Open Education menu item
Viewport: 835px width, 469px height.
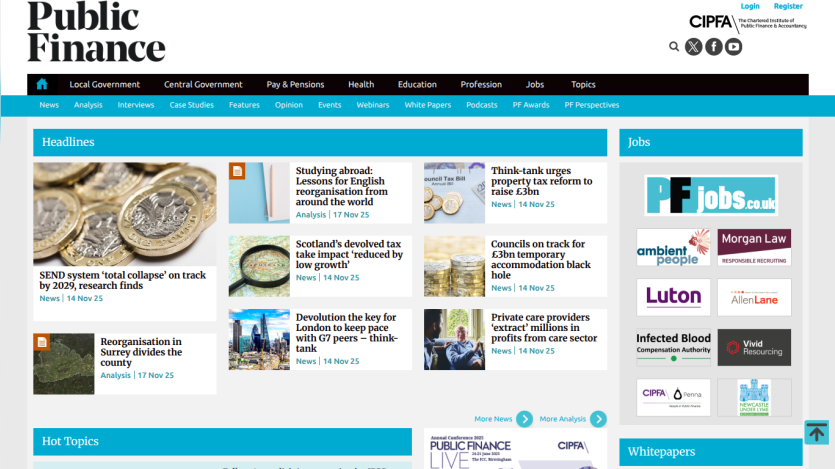tap(417, 84)
